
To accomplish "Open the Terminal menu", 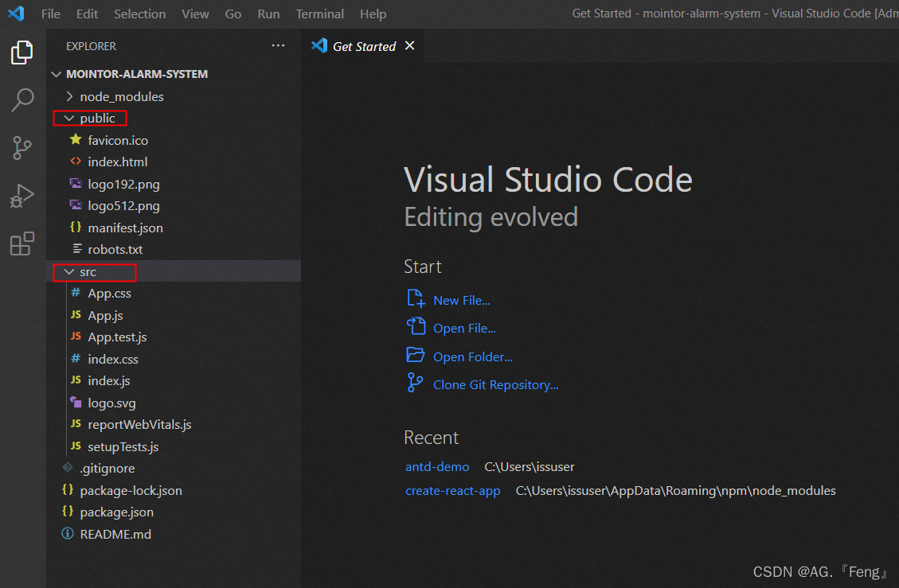I will pos(320,14).
